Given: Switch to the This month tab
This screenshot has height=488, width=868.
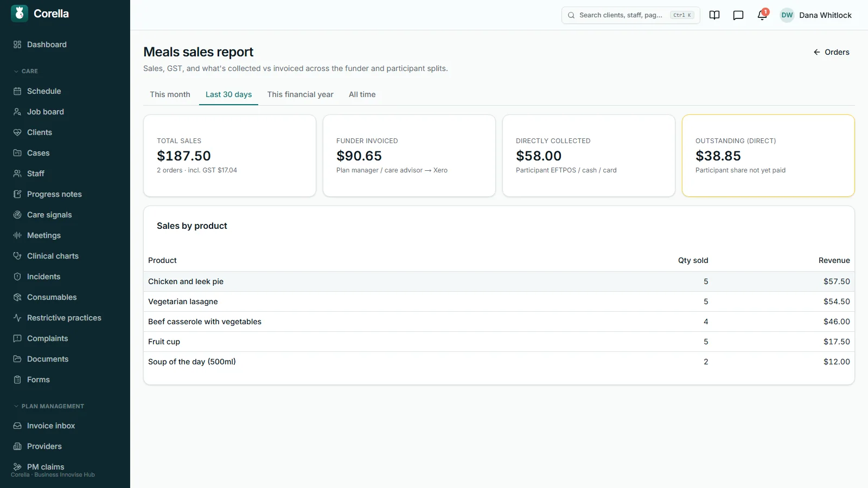Looking at the screenshot, I should click(x=170, y=94).
